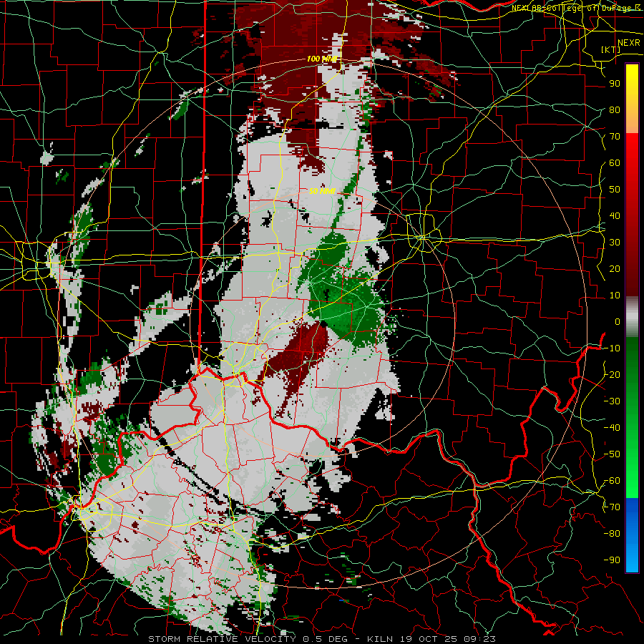Click the -80 scale label
The height and width of the screenshot is (644, 644).
point(612,534)
